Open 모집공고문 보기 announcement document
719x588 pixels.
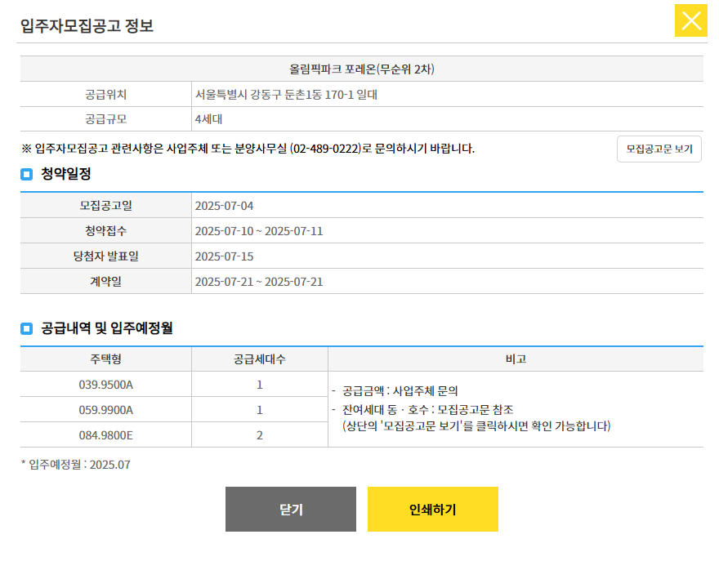659,149
